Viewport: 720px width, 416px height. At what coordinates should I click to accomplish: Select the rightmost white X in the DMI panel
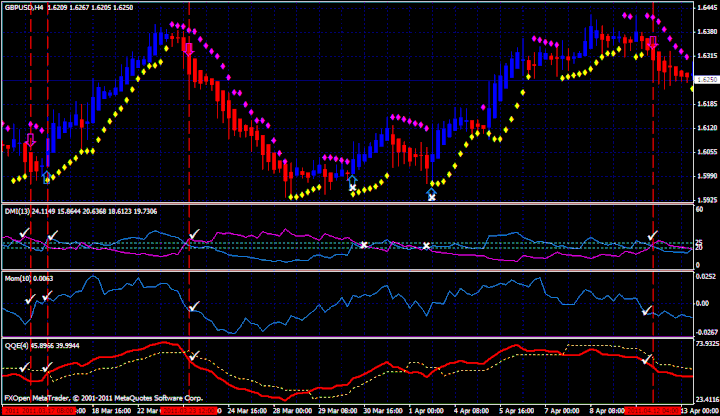pos(426,246)
